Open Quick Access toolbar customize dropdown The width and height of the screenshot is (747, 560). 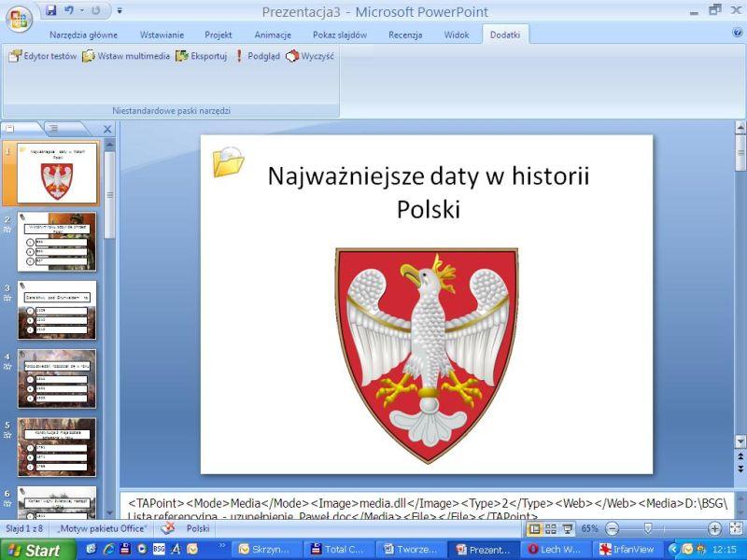coord(120,10)
